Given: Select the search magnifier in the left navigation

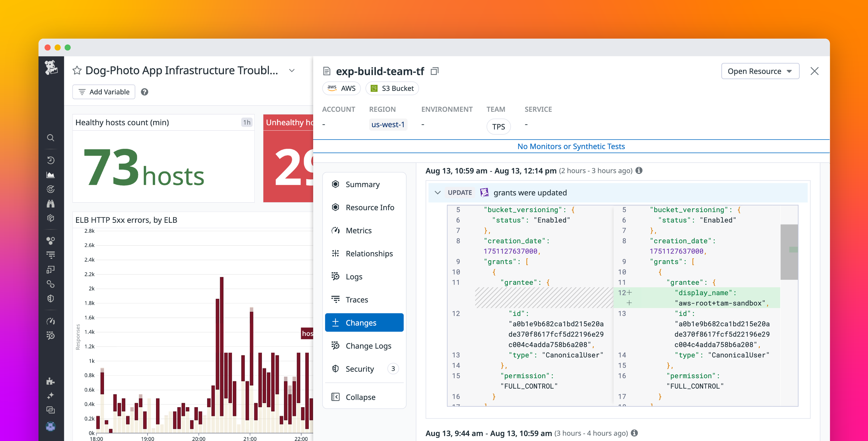Looking at the screenshot, I should click(50, 138).
